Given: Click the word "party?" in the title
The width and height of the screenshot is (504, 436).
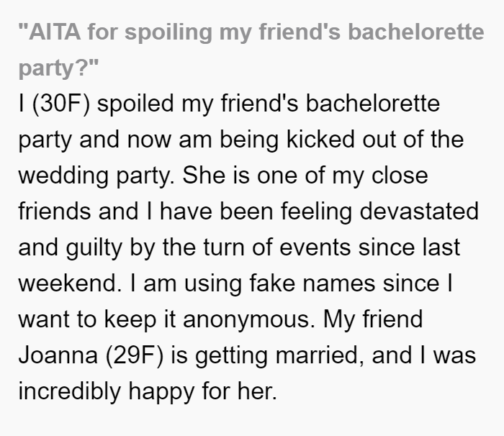Looking at the screenshot, I should (58, 68).
